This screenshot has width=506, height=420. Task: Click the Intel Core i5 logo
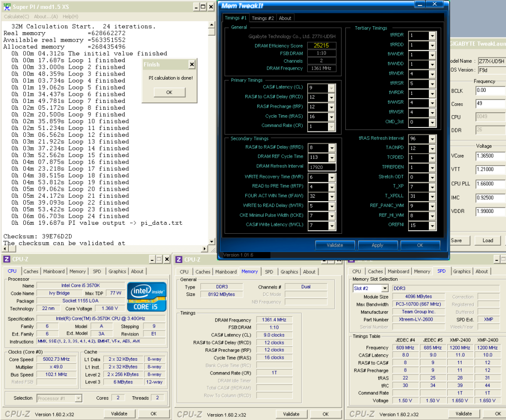[146, 297]
